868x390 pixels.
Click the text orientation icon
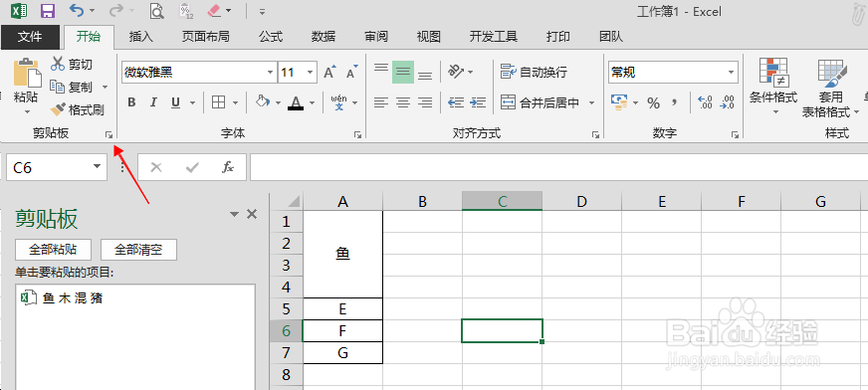(x=456, y=72)
